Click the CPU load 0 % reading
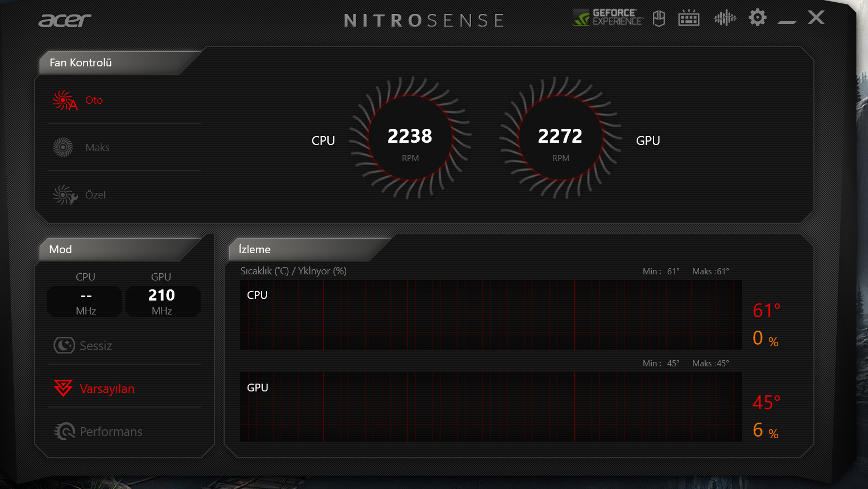 point(765,338)
